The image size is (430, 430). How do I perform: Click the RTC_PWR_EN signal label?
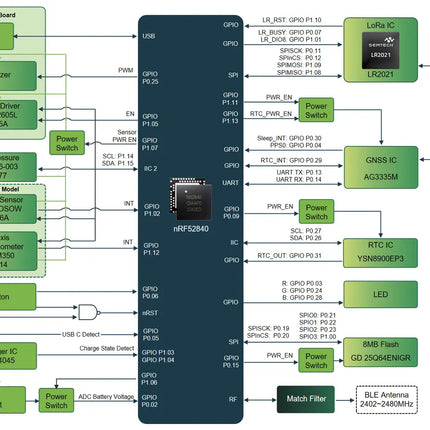point(271,114)
